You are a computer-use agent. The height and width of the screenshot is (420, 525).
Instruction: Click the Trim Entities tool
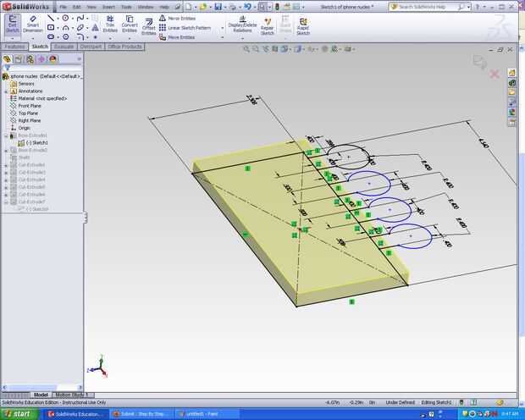click(110, 24)
